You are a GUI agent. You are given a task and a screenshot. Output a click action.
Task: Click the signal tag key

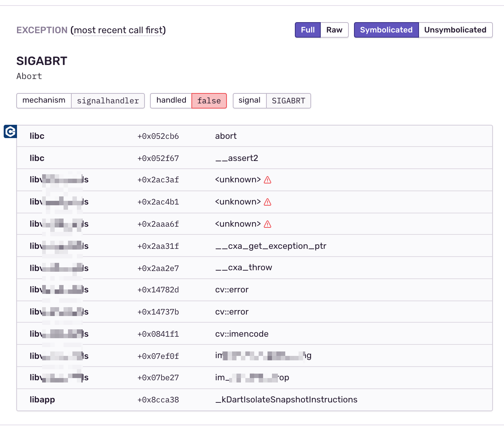click(x=249, y=100)
